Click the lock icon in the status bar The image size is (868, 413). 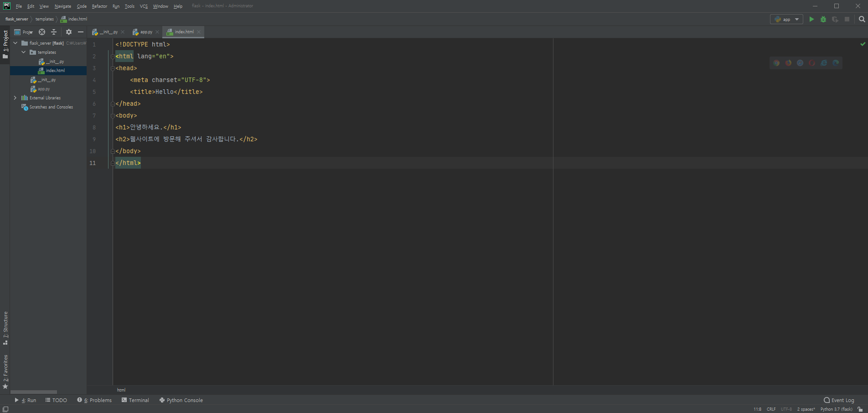coord(860,409)
